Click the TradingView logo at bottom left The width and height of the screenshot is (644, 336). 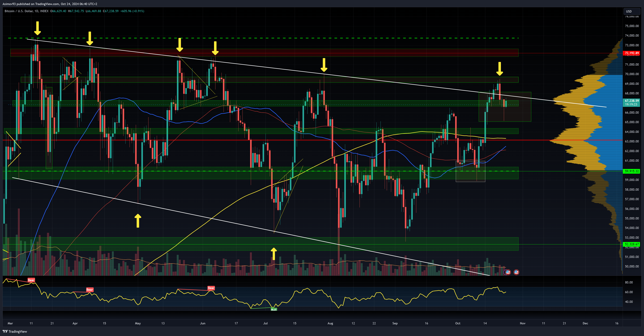15,331
